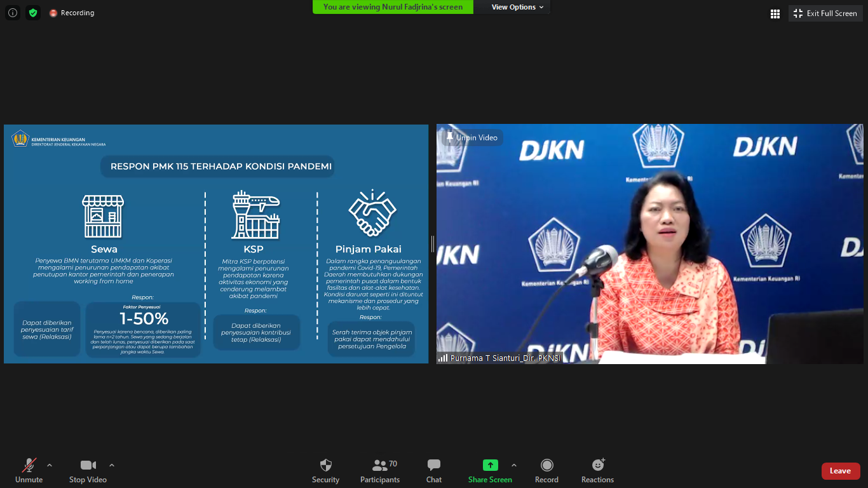Image resolution: width=868 pixels, height=488 pixels.
Task: Open the View Options menu
Action: (517, 7)
